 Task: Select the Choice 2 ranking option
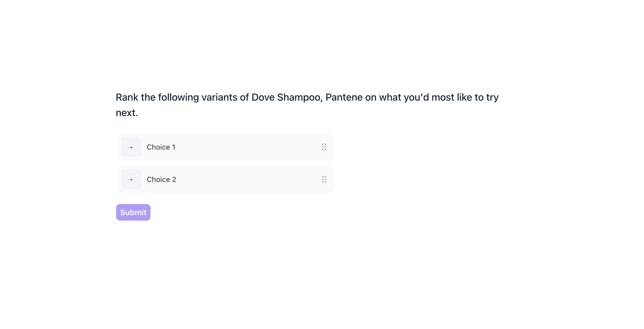pos(225,179)
